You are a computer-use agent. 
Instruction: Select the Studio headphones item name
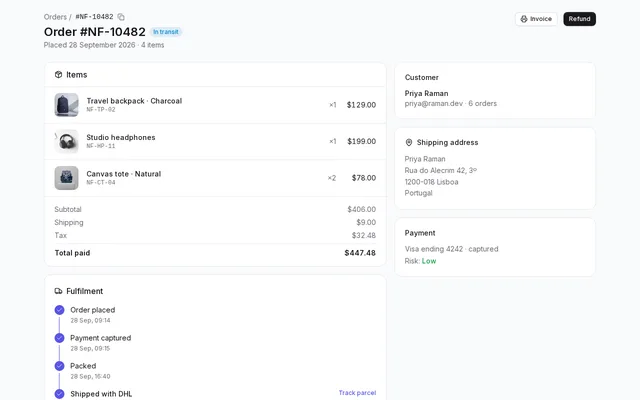[121, 137]
